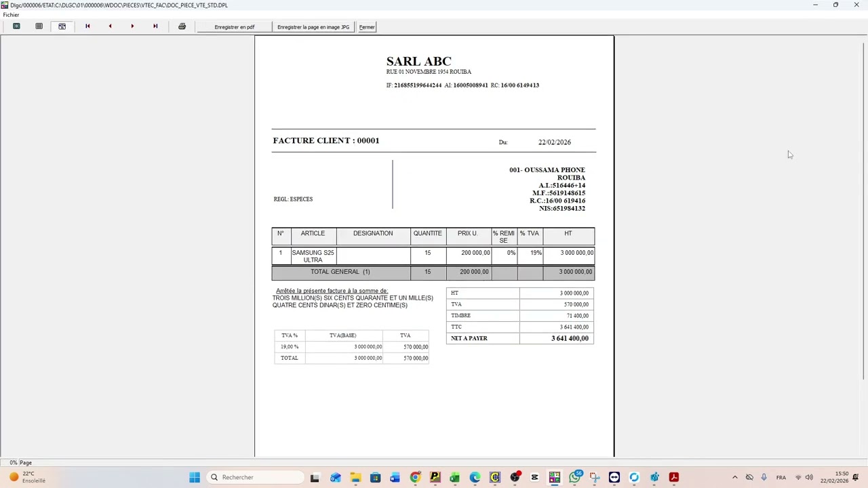Click the NET A PAYER label
This screenshot has width=868, height=488.
tap(469, 338)
